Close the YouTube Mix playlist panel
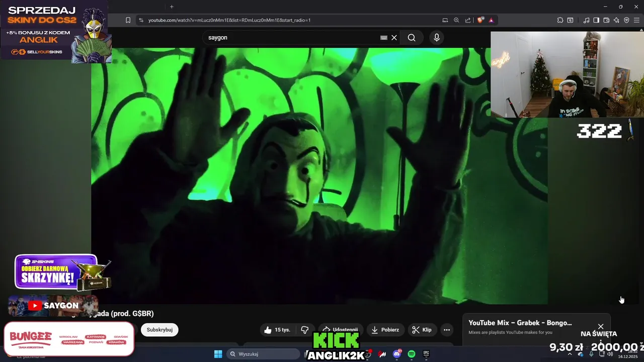The height and width of the screenshot is (362, 644). coord(601,326)
